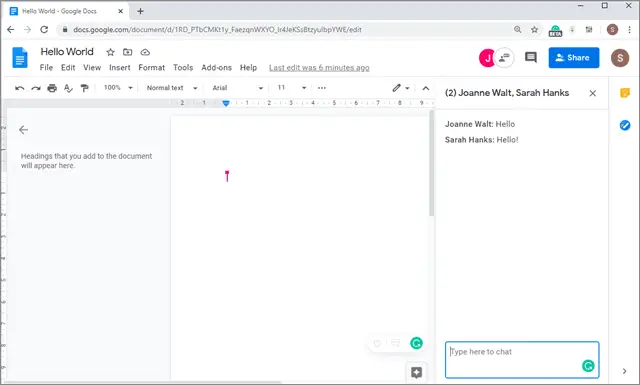Click the vertical document scrollbar

tap(431, 163)
